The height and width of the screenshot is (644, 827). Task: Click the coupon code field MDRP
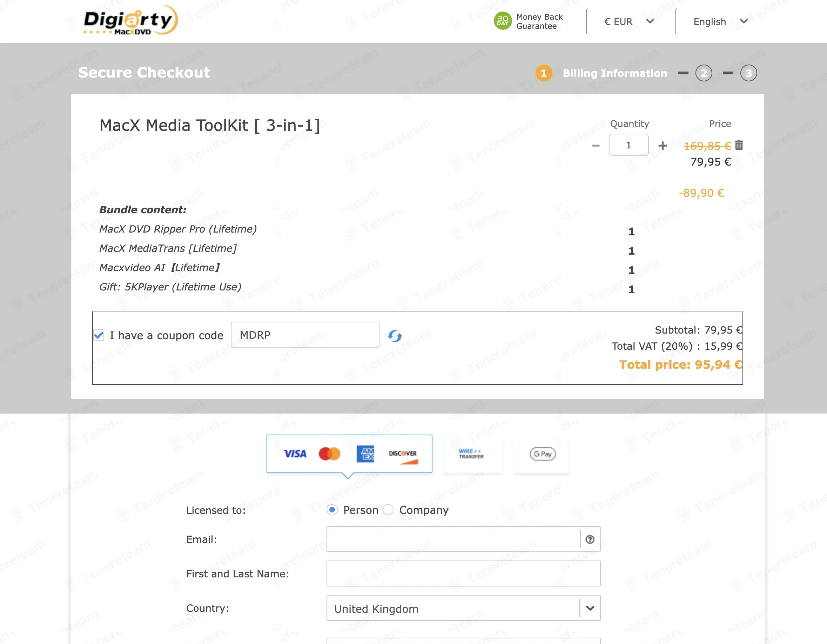coord(305,335)
